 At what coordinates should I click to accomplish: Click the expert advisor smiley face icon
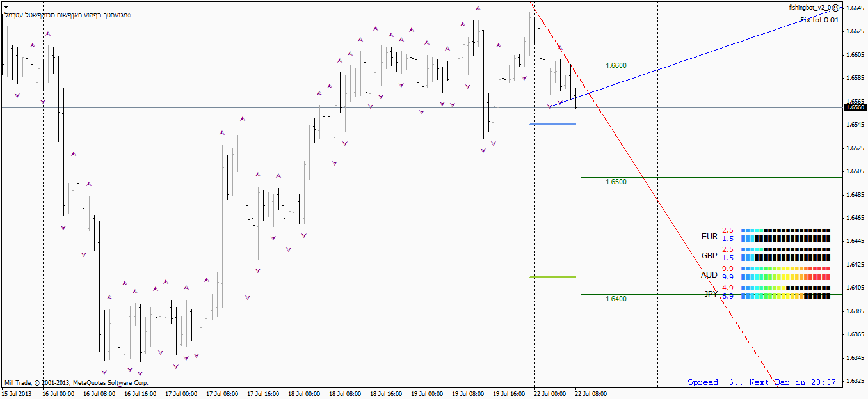coord(836,8)
